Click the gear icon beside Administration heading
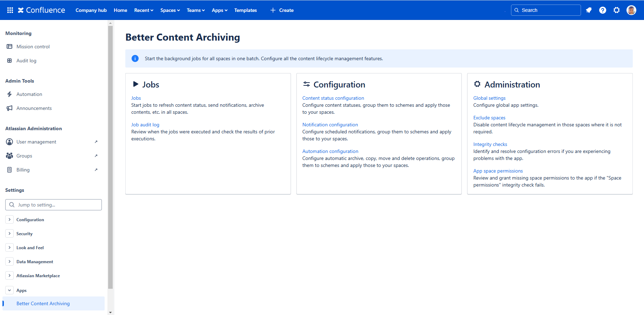644x315 pixels. point(477,84)
